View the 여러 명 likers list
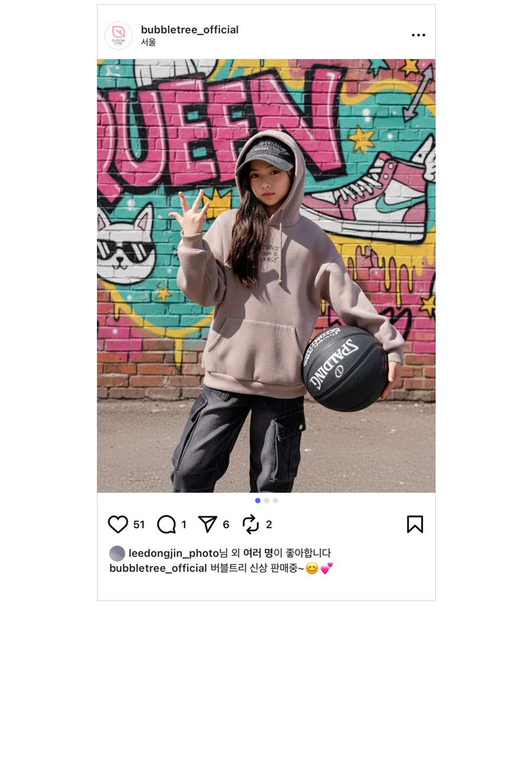Image resolution: width=532 pixels, height=778 pixels. (258, 553)
